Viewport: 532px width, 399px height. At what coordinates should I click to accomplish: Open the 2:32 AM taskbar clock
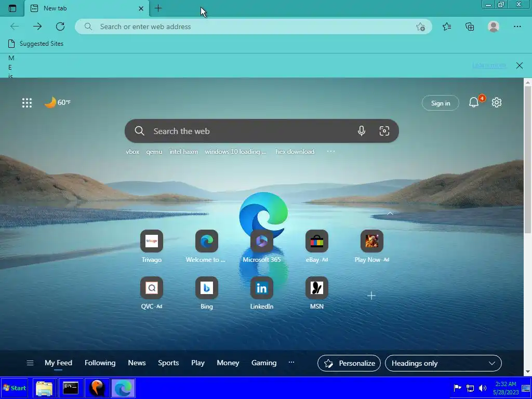click(x=506, y=388)
